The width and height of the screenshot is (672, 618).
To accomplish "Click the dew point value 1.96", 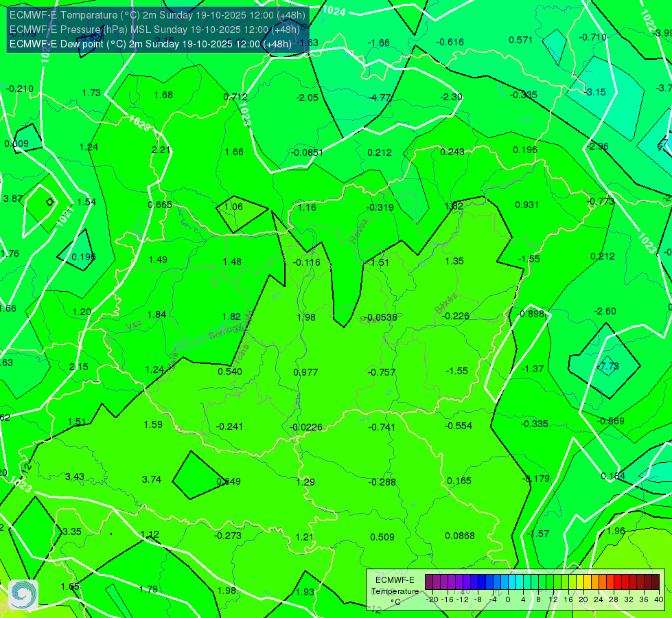I will coord(616,531).
